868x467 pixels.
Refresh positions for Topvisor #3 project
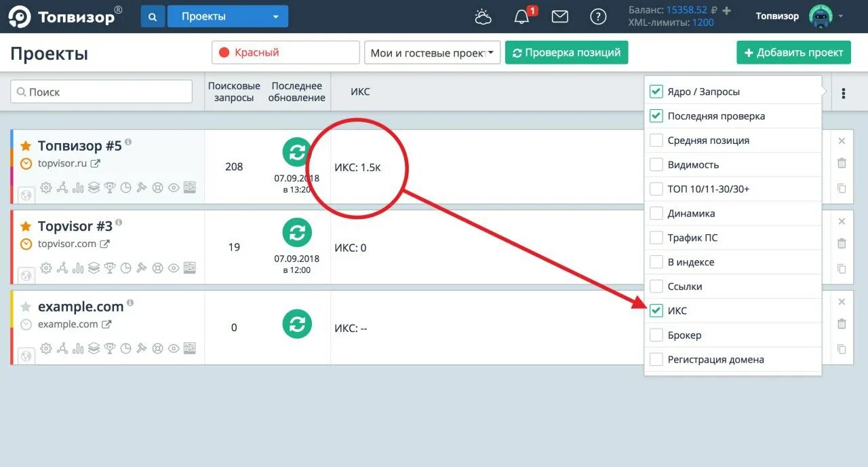tap(297, 233)
